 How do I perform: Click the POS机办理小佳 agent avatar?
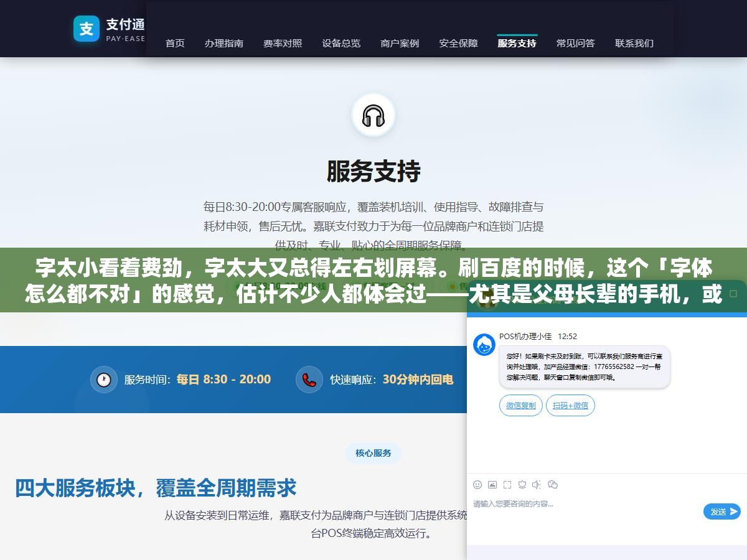pos(484,345)
